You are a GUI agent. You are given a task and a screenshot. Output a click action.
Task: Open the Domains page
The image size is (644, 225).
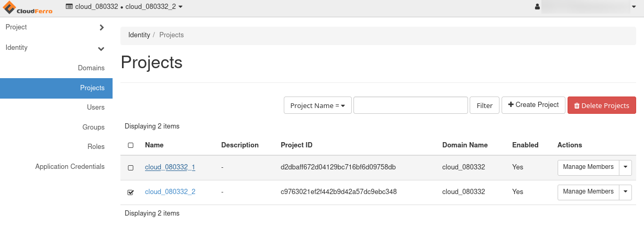[x=91, y=68]
